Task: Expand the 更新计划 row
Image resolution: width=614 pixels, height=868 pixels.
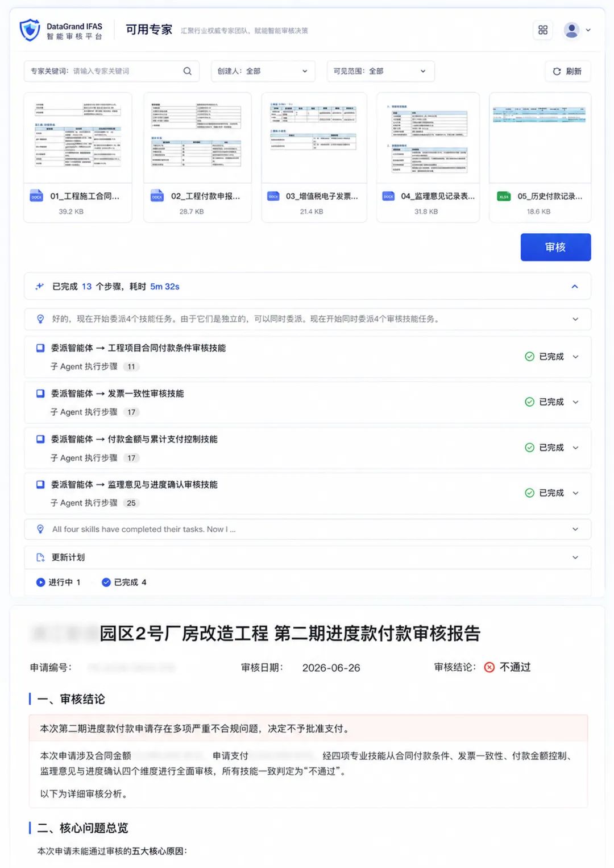Action: click(x=575, y=557)
